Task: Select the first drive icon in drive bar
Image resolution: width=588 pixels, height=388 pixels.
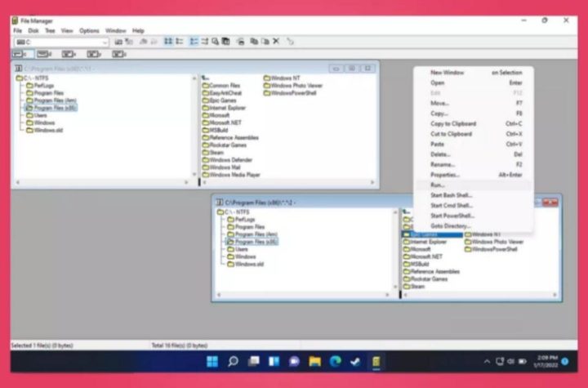Action: [x=19, y=54]
